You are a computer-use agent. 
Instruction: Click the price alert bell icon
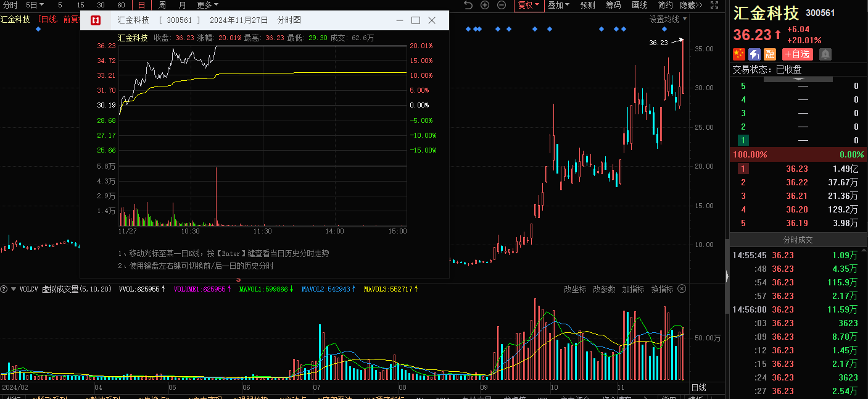pyautogui.click(x=825, y=54)
